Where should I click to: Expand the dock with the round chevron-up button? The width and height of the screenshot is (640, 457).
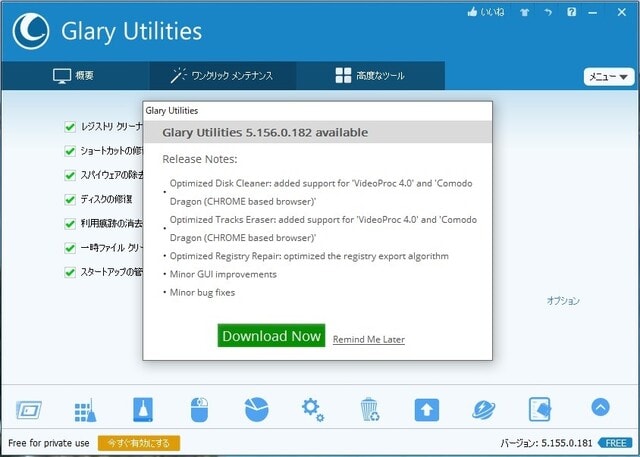[600, 407]
